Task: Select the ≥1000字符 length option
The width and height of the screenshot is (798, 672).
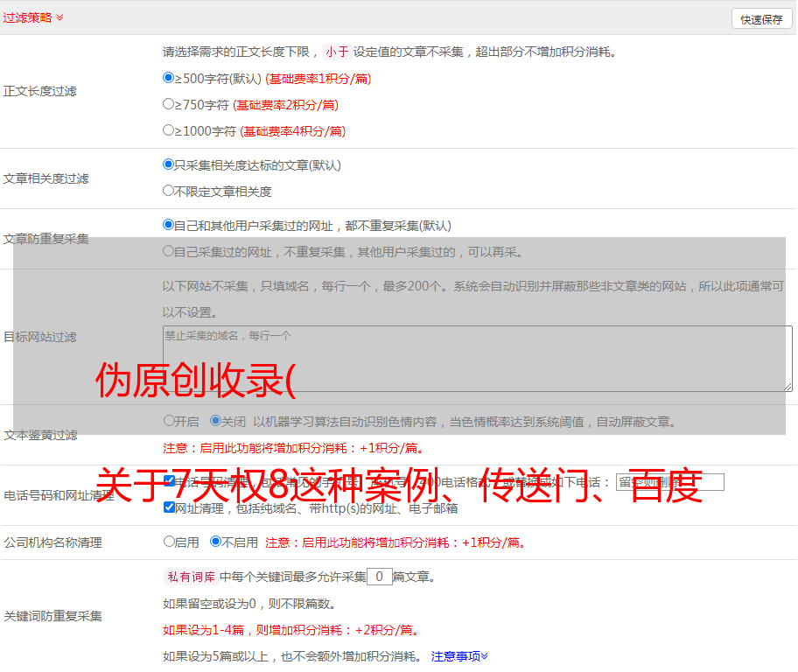Action: point(169,130)
